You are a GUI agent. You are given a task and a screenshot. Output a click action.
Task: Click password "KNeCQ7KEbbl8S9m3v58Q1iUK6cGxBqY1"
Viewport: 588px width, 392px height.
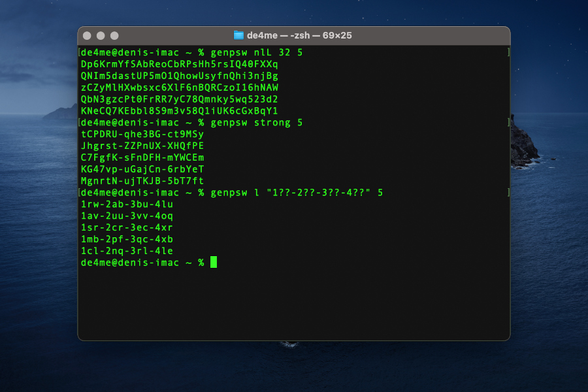[x=180, y=111]
